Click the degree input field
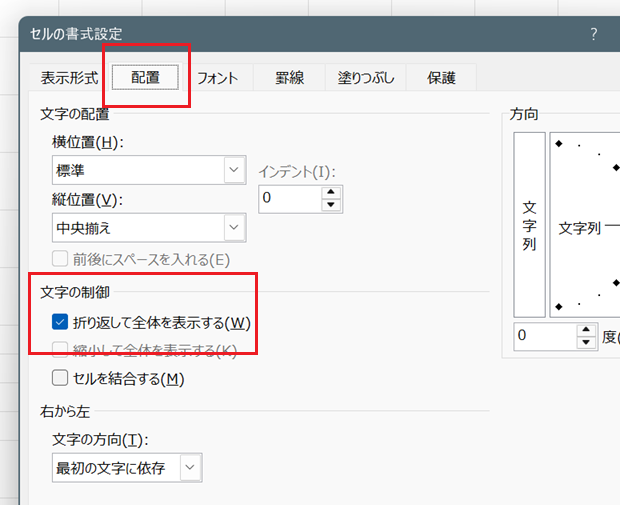 pos(545,337)
